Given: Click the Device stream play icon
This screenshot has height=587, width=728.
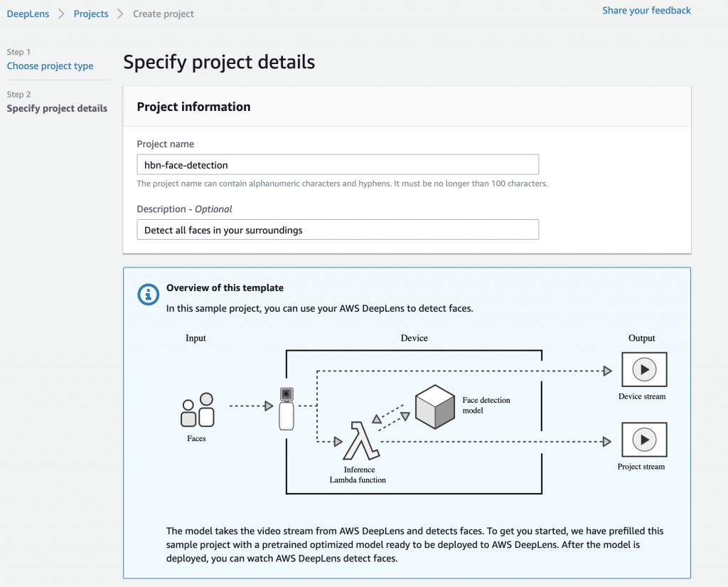Looking at the screenshot, I should click(x=644, y=369).
